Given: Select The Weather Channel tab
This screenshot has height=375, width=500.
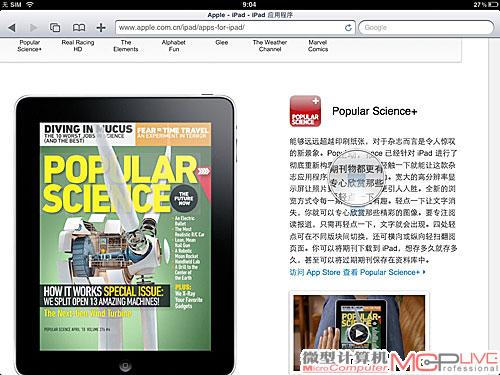Looking at the screenshot, I should pyautogui.click(x=270, y=46).
